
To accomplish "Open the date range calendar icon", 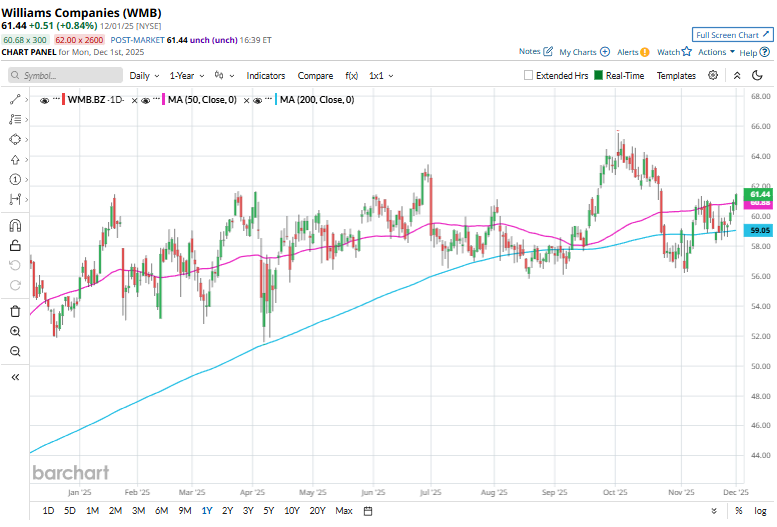I will click(368, 511).
